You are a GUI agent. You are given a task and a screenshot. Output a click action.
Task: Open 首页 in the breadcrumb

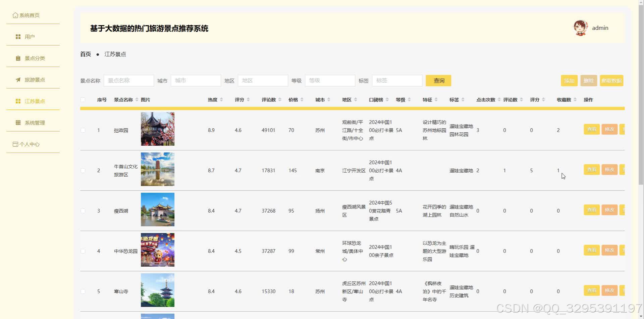[x=85, y=54]
